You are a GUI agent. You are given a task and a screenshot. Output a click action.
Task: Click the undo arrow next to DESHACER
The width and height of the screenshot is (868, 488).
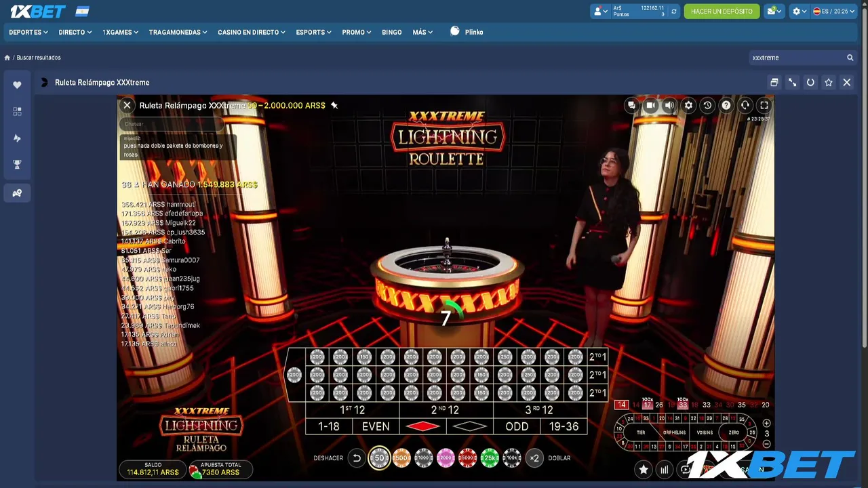[x=357, y=458]
